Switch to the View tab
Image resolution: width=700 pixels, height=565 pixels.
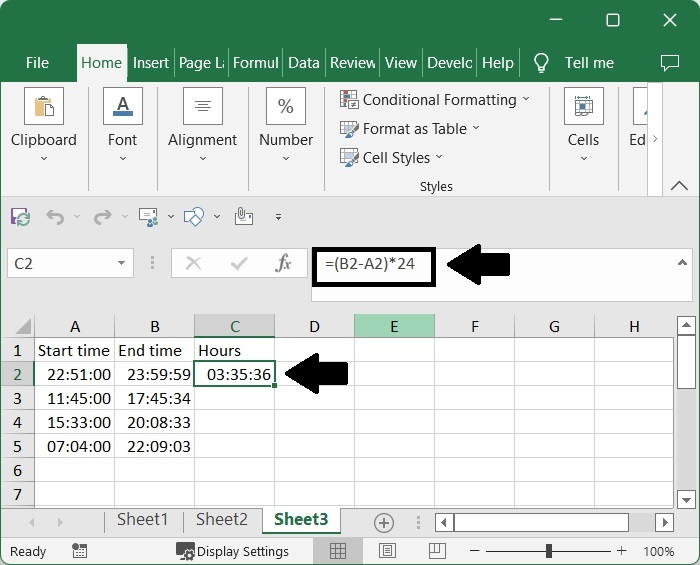pos(401,62)
